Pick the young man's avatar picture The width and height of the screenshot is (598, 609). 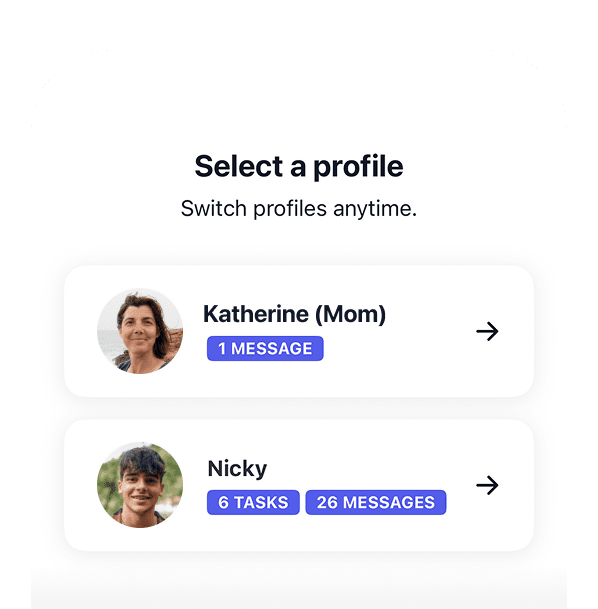pyautogui.click(x=140, y=485)
